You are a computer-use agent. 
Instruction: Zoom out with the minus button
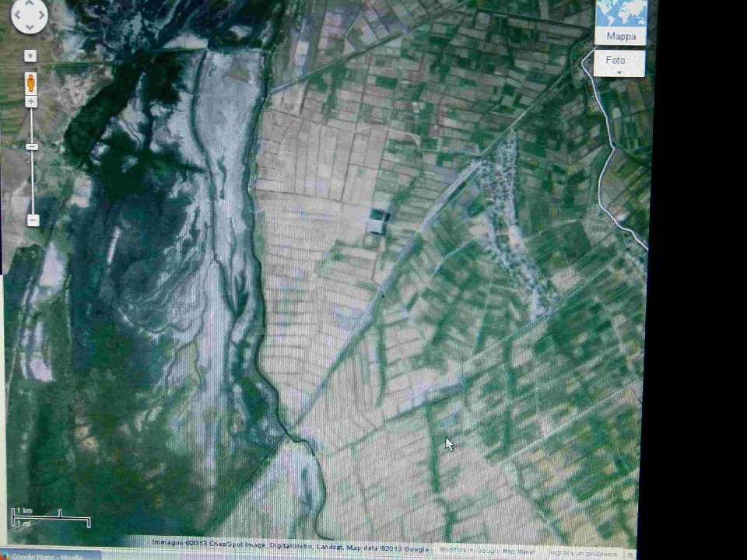[33, 220]
